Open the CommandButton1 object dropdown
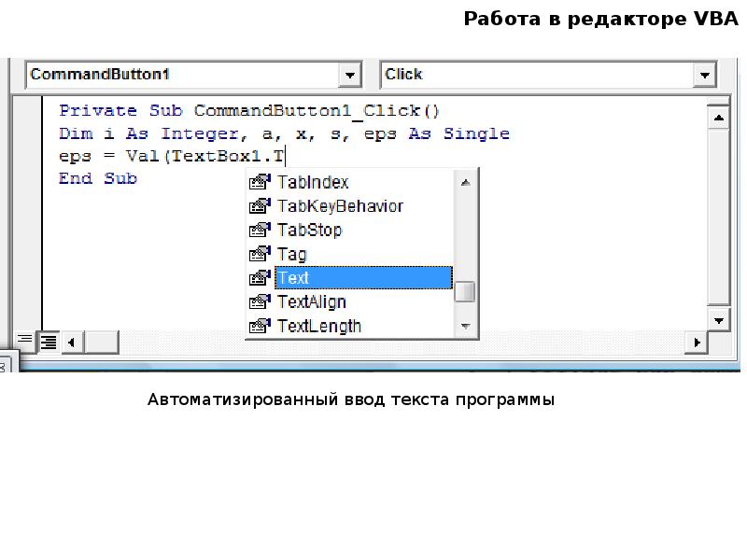747x560 pixels. (x=350, y=75)
